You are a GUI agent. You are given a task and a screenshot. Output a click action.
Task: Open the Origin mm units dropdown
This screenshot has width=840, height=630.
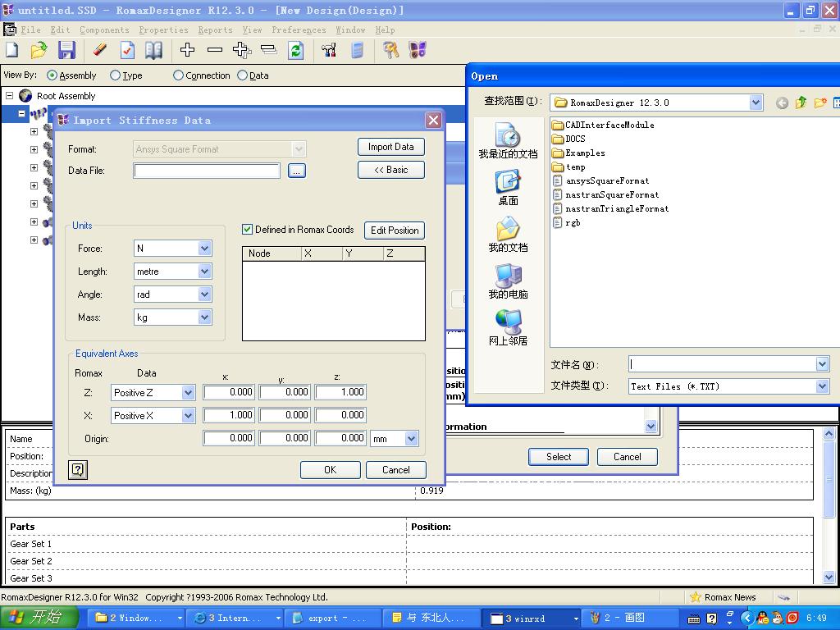pos(411,439)
